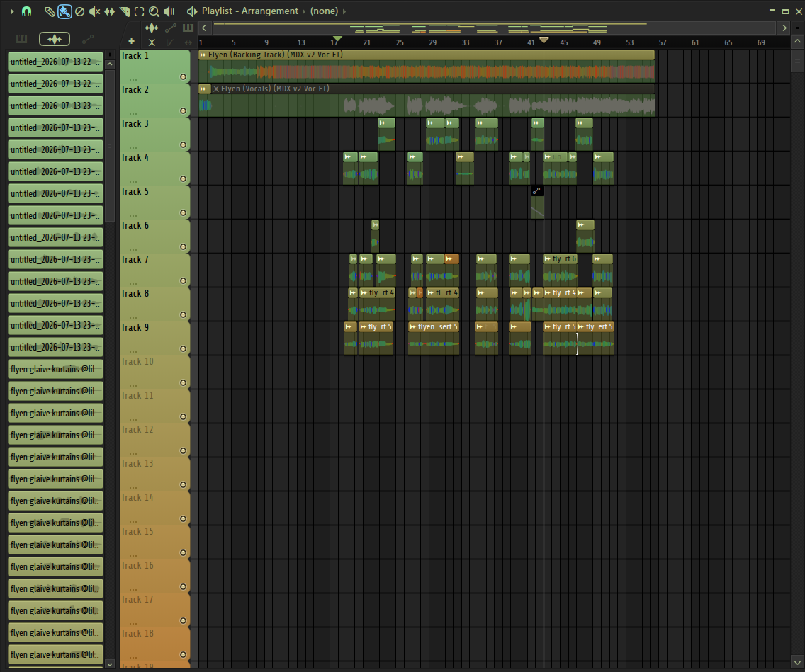Screen dimensions: 805x672
Task: Select the Zoom magnifier tool
Action: pyautogui.click(x=154, y=11)
